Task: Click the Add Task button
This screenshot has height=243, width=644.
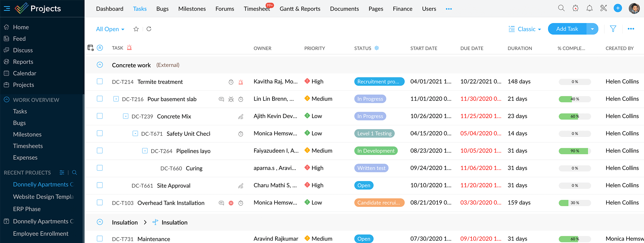Action: [x=567, y=29]
